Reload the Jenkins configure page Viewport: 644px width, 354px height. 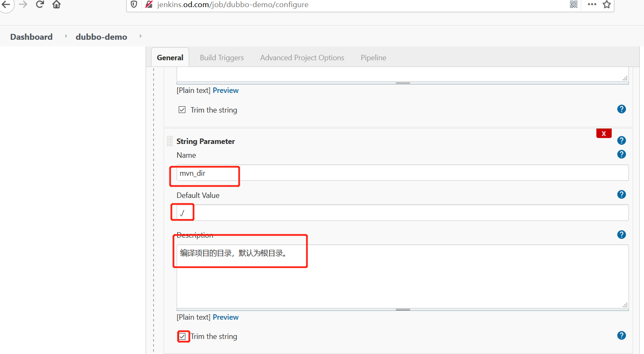40,5
